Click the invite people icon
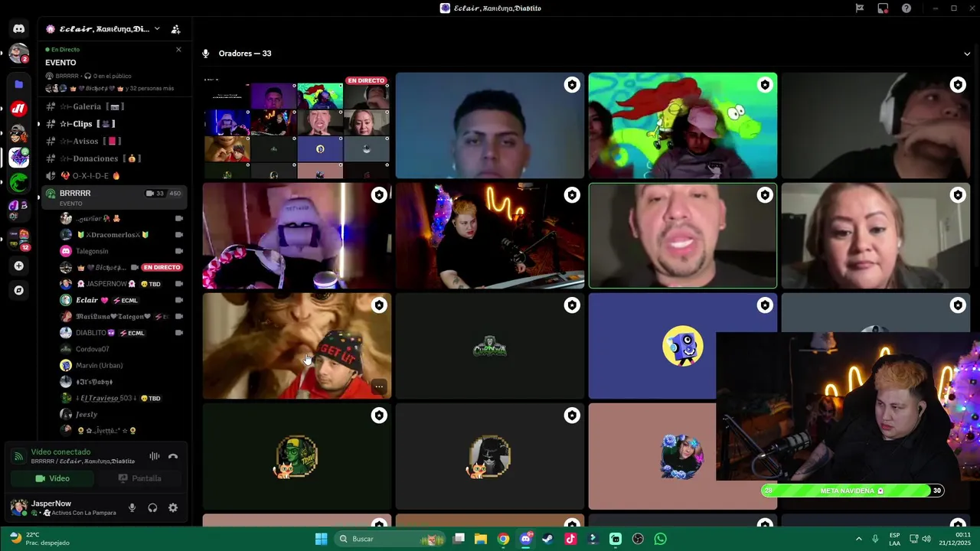This screenshot has width=980, height=551. click(x=175, y=29)
